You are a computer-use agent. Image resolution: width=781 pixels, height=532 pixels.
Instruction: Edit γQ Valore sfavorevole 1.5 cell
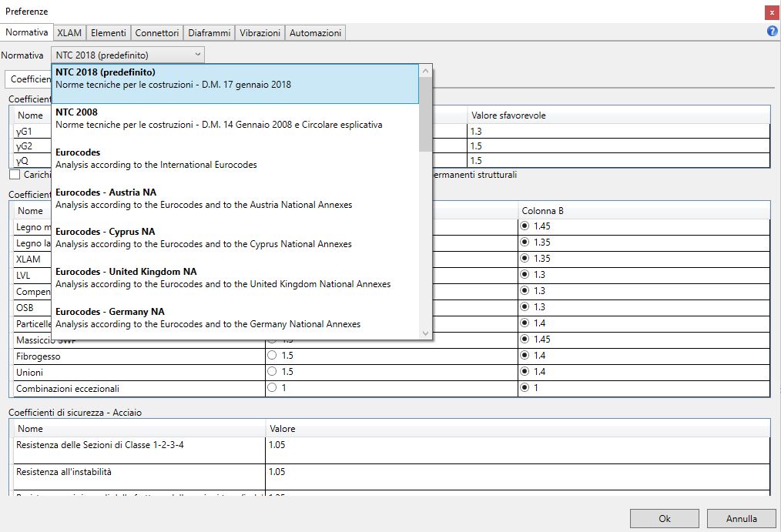pyautogui.click(x=618, y=160)
